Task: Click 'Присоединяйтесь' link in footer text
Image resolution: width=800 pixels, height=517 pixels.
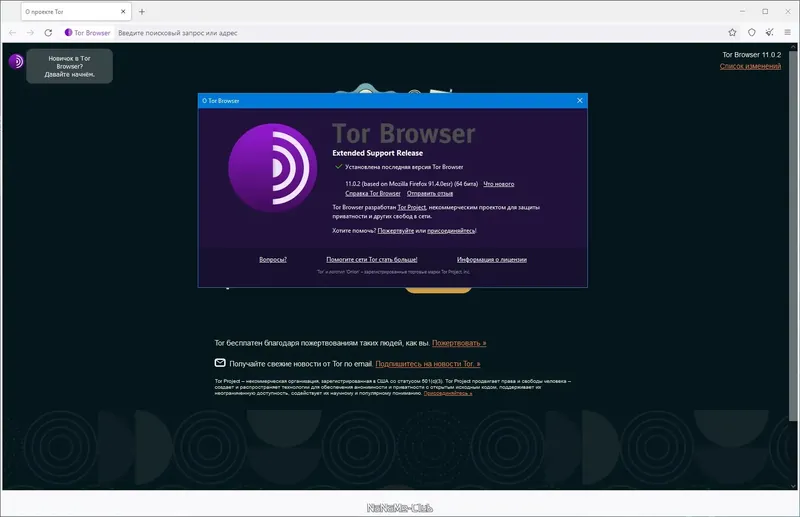Action: tap(447, 393)
